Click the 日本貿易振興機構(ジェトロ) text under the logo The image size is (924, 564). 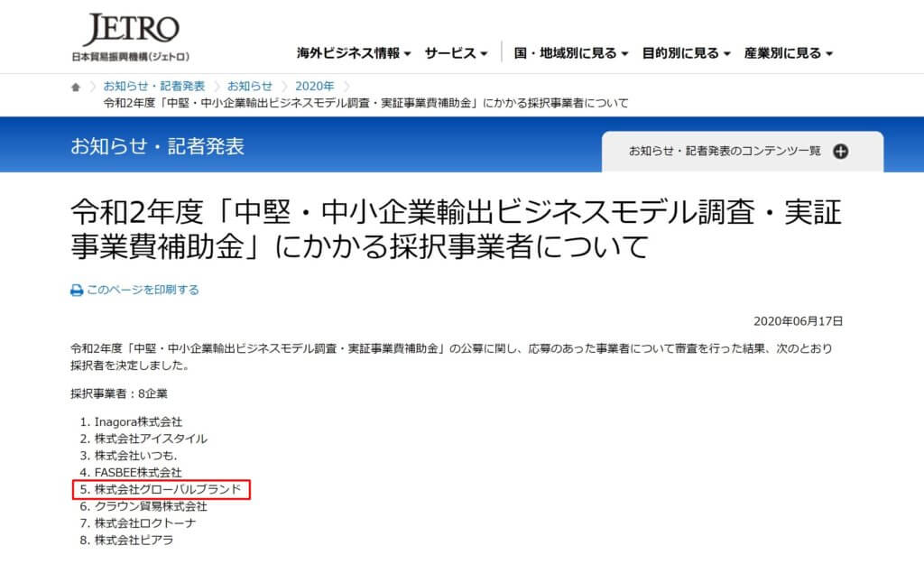tap(131, 57)
